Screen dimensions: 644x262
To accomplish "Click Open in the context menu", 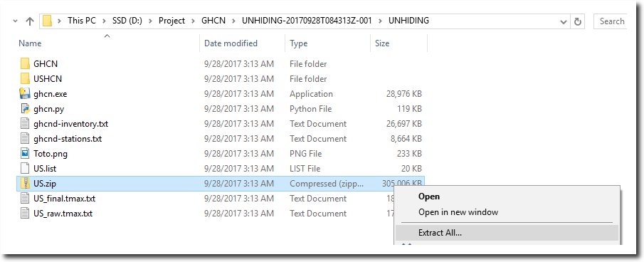I will coord(429,197).
